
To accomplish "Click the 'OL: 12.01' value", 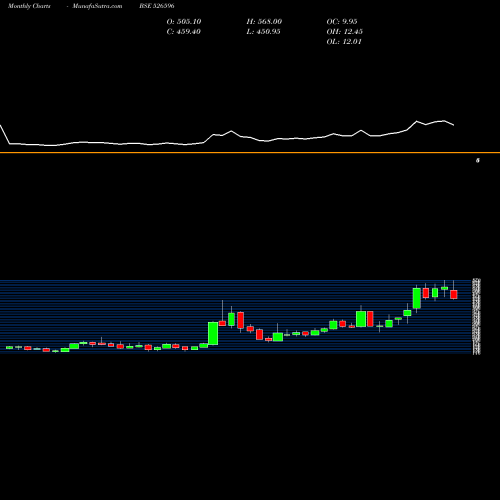I will click(344, 42).
